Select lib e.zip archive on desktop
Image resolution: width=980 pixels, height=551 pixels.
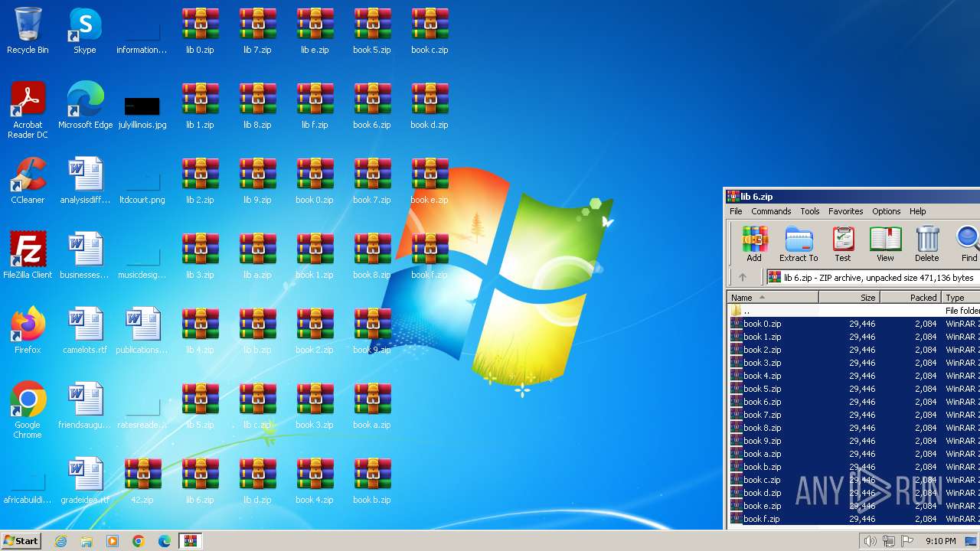point(315,31)
